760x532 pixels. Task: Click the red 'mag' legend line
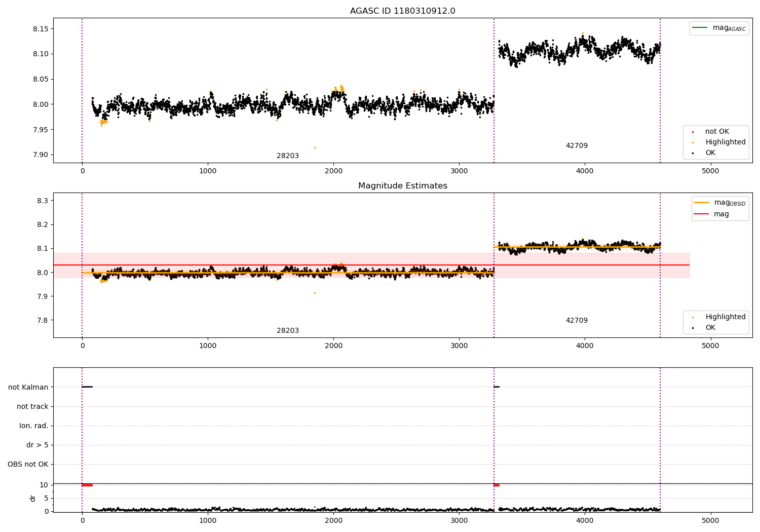[701, 214]
